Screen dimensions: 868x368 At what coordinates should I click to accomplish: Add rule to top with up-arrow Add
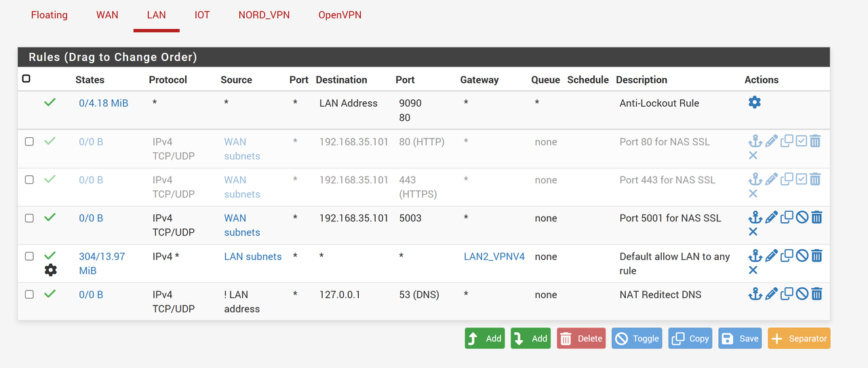tap(485, 338)
